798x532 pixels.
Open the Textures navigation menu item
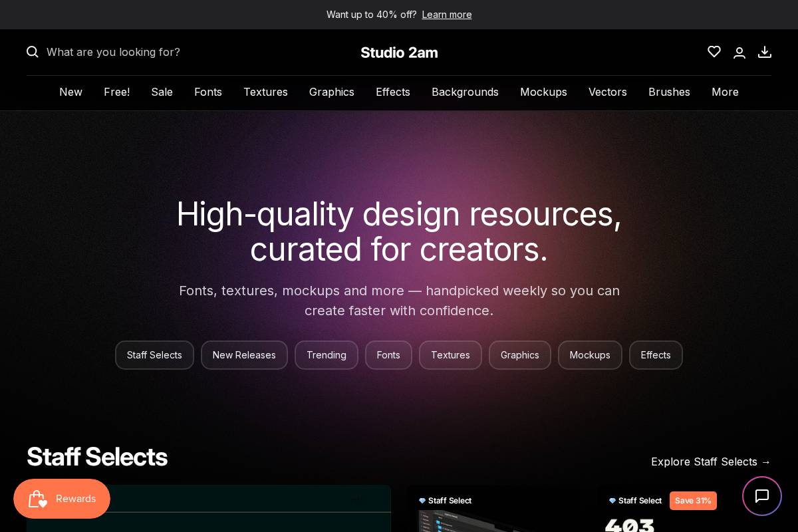pyautogui.click(x=265, y=92)
